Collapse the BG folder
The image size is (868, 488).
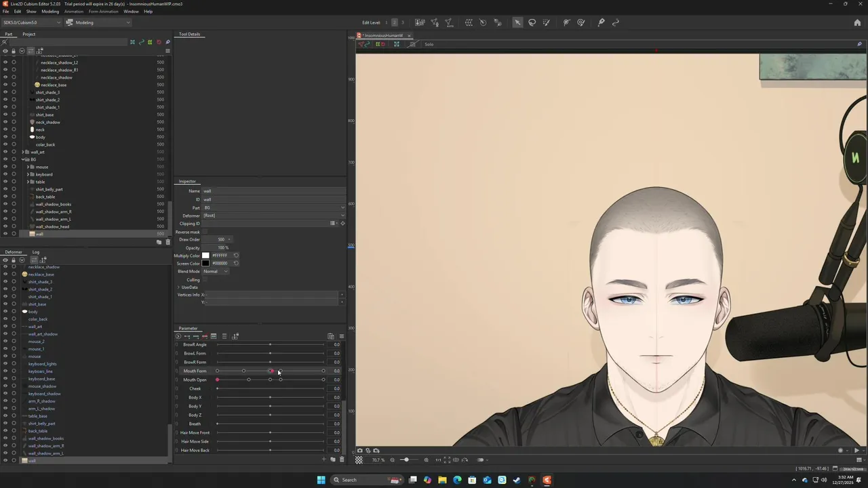[x=24, y=159]
